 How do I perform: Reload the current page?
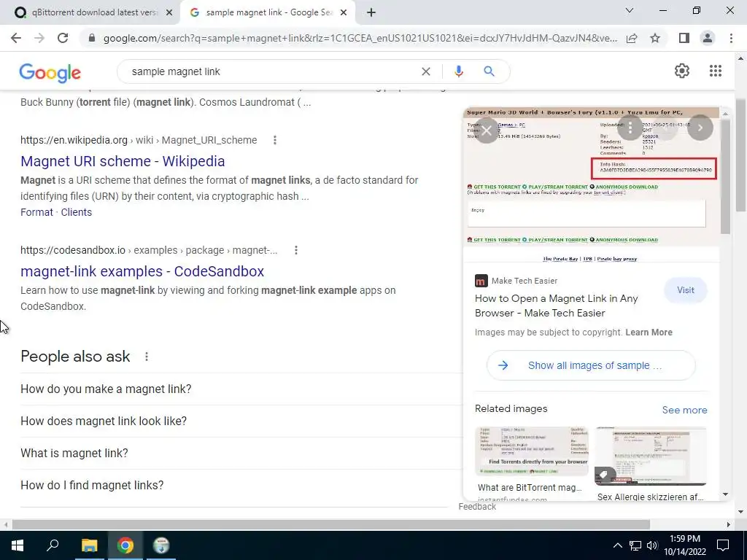tap(63, 38)
